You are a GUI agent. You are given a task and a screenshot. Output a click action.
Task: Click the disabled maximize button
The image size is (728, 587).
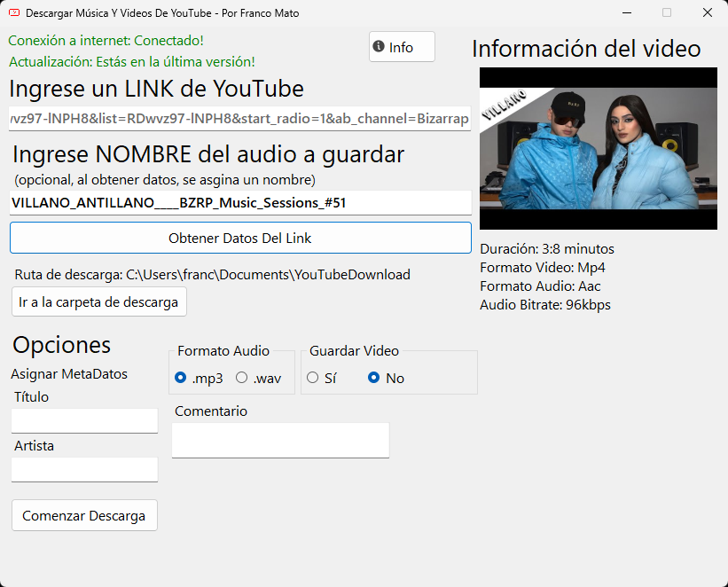point(667,13)
